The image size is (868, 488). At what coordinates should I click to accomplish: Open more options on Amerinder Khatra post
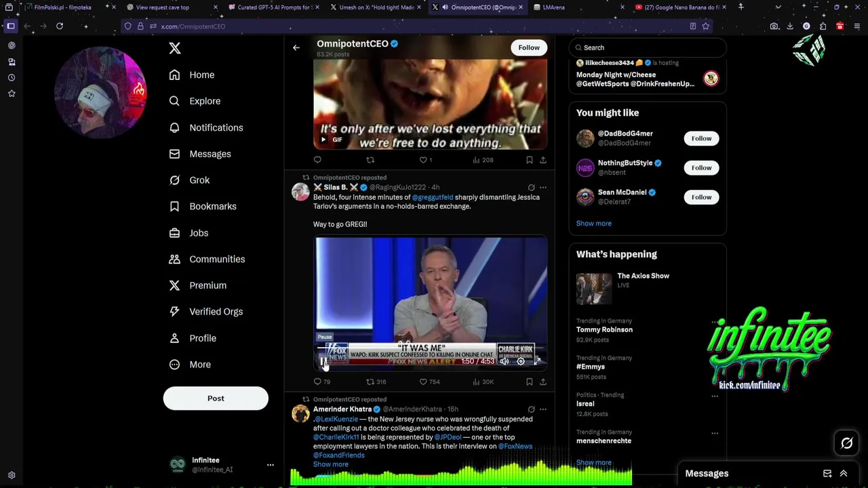tap(542, 409)
